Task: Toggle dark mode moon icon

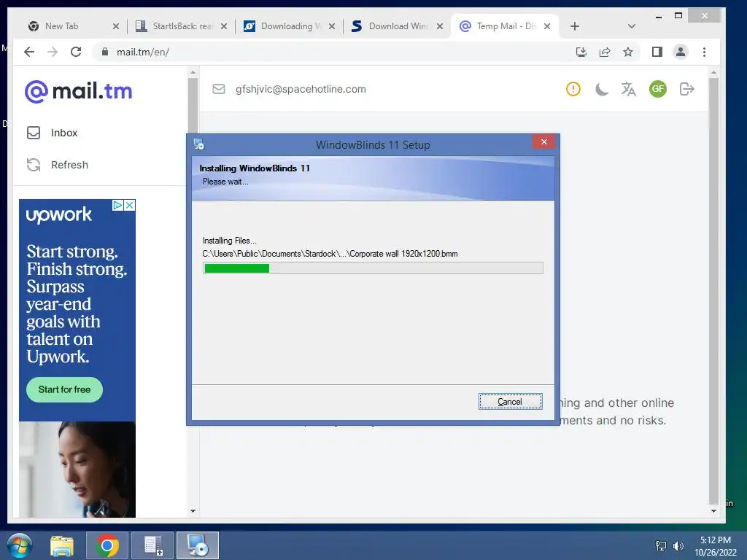Action: coord(602,89)
